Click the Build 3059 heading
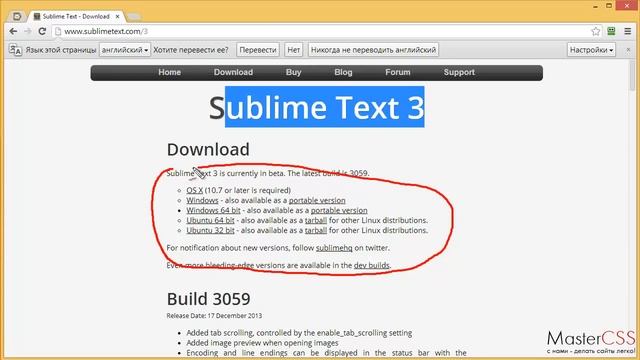Viewport: 640px width, 360px height. click(x=209, y=299)
